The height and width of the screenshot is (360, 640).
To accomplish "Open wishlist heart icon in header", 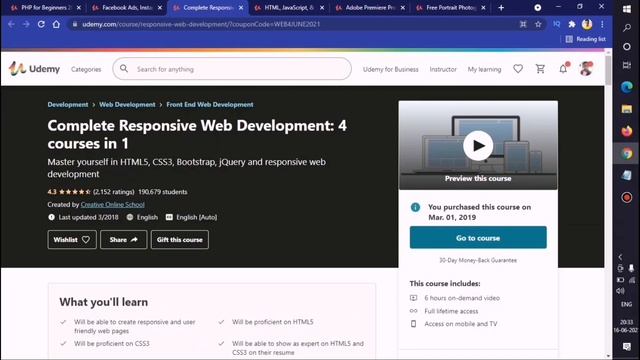I will [x=518, y=69].
